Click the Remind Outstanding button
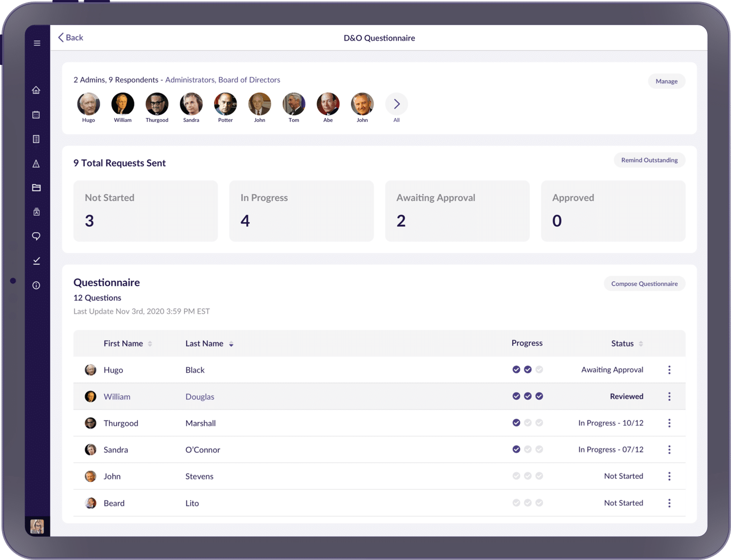This screenshot has height=560, width=731. [649, 160]
